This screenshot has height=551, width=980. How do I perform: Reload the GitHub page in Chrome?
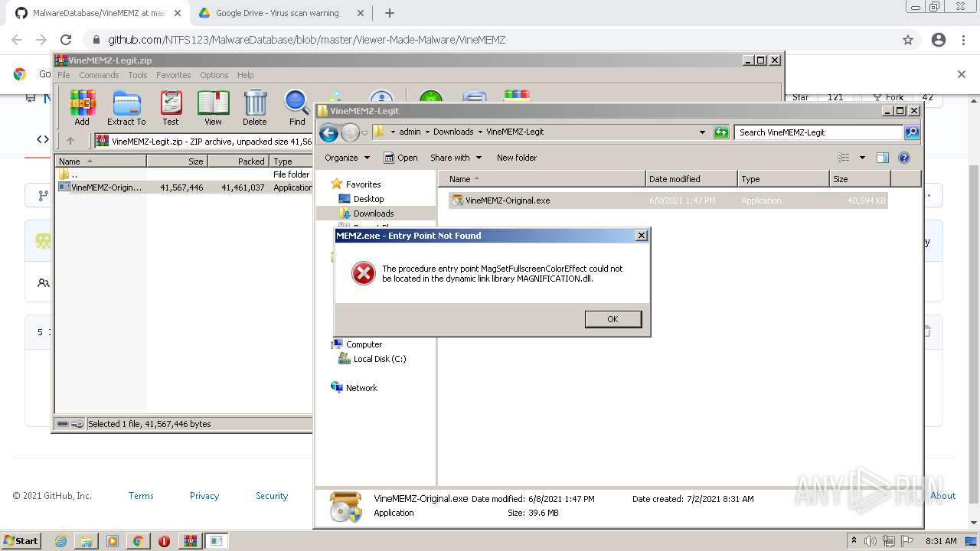(66, 40)
